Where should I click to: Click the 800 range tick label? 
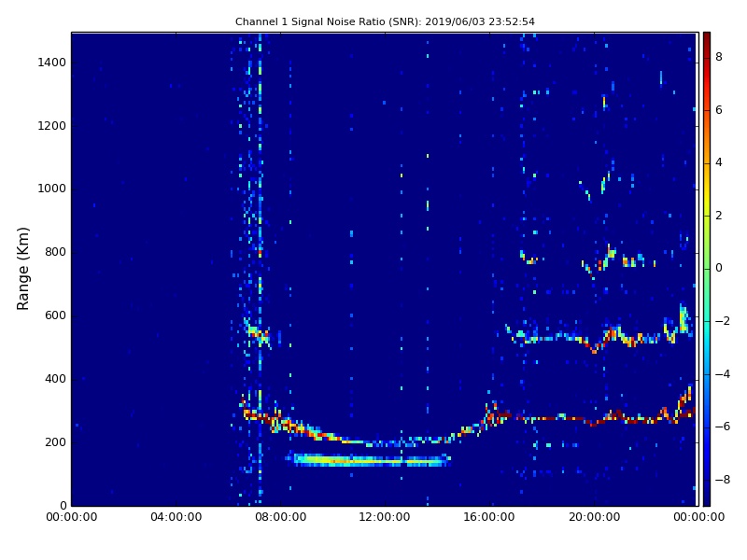[55, 252]
